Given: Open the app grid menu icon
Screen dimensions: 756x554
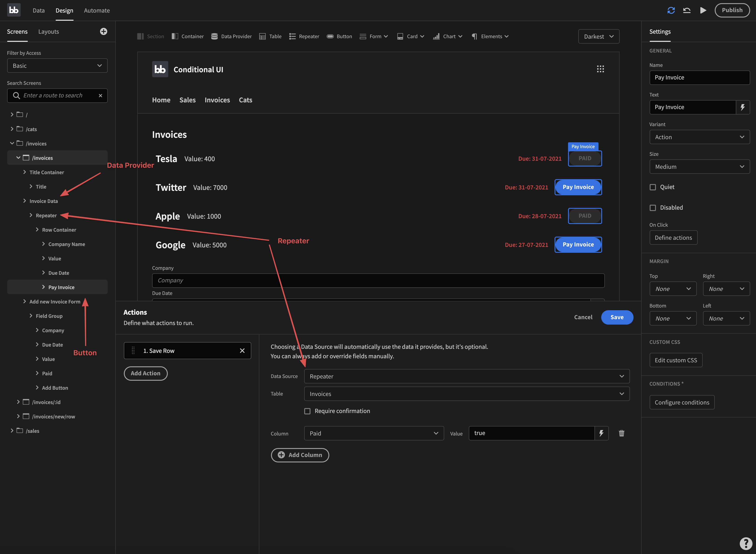Looking at the screenshot, I should 600,69.
